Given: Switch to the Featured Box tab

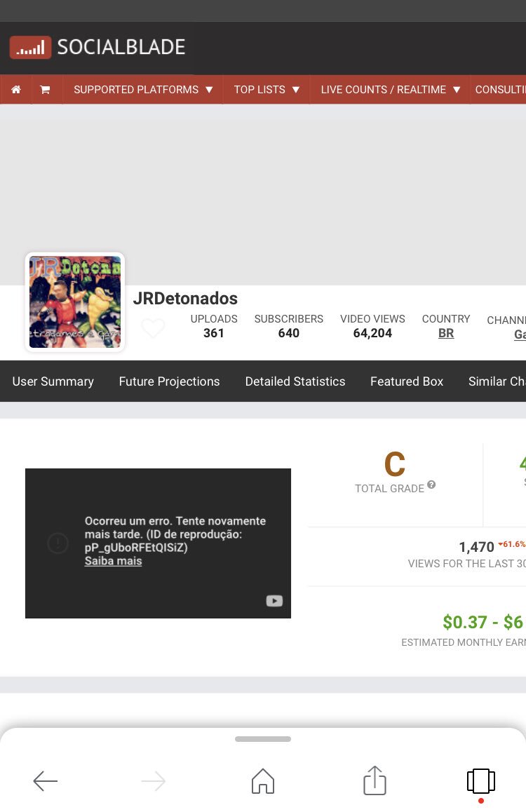Looking at the screenshot, I should [406, 381].
